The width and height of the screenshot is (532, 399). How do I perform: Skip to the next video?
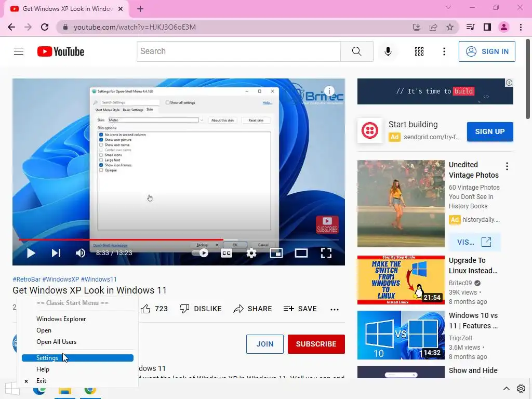tap(56, 253)
